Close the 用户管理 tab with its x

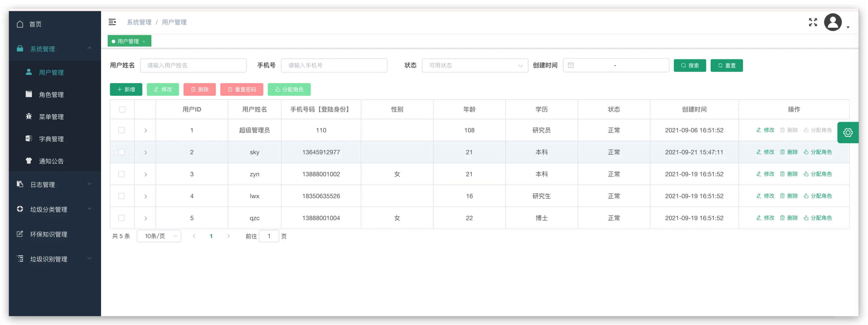pyautogui.click(x=144, y=42)
